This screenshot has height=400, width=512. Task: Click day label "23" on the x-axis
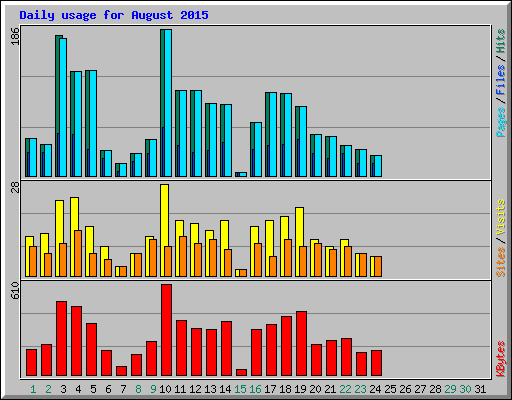[360, 389]
